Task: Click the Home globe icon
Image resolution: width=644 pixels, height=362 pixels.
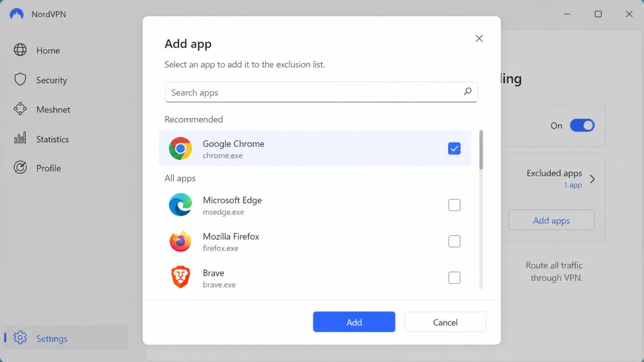Action: [x=20, y=50]
